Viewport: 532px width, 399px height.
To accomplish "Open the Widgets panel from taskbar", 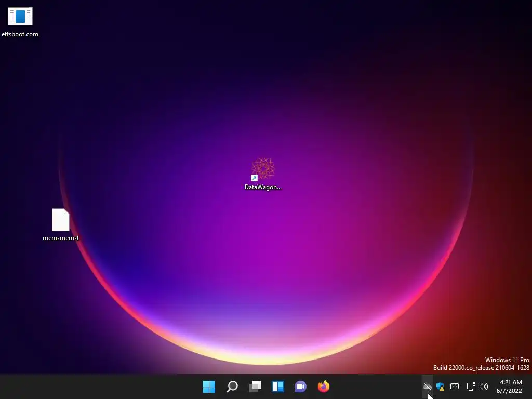I will pyautogui.click(x=278, y=387).
